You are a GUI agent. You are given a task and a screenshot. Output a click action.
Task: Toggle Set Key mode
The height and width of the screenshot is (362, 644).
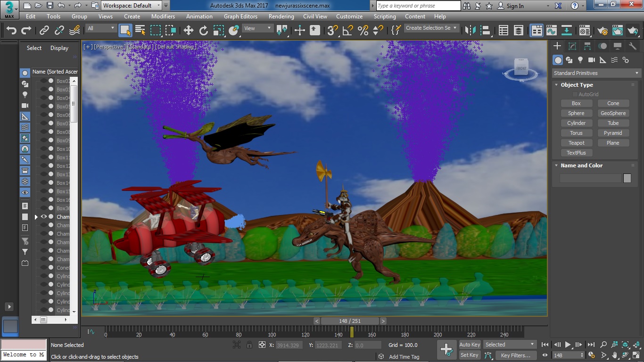470,355
